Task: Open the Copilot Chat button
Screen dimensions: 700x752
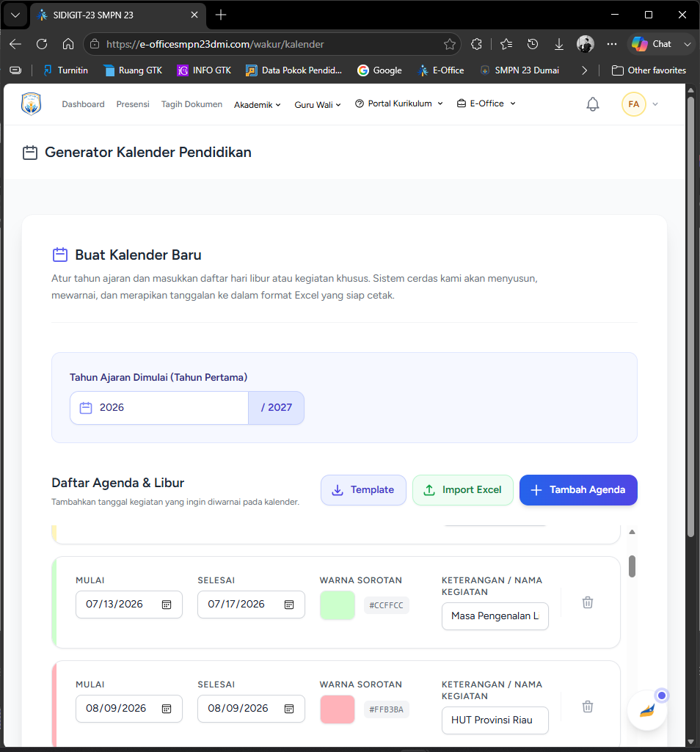Action: (x=652, y=44)
